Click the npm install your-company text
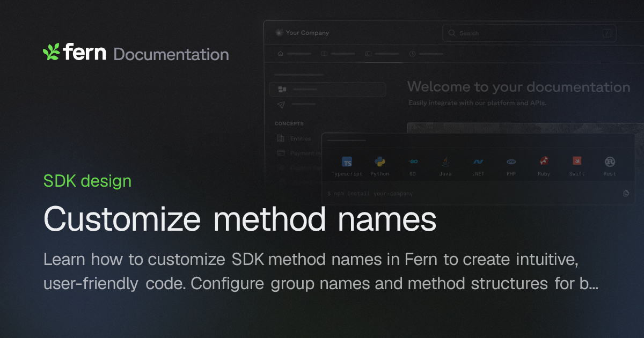Viewport: 644px width, 338px height. (x=370, y=194)
